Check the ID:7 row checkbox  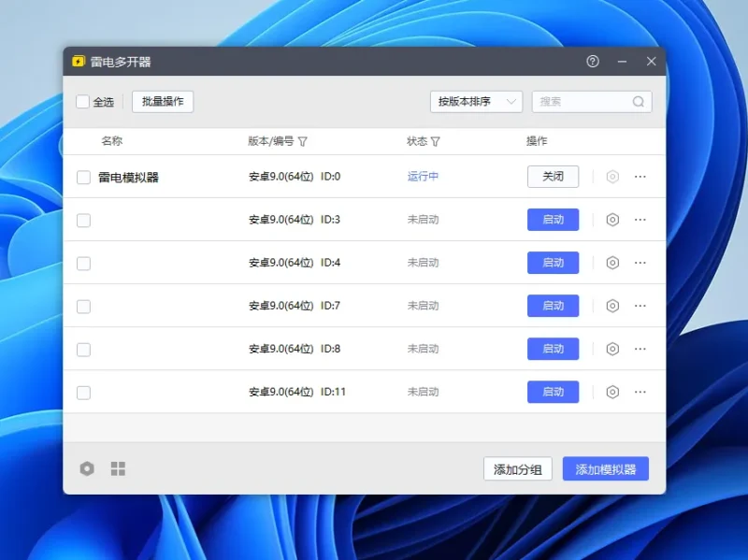coord(83,307)
